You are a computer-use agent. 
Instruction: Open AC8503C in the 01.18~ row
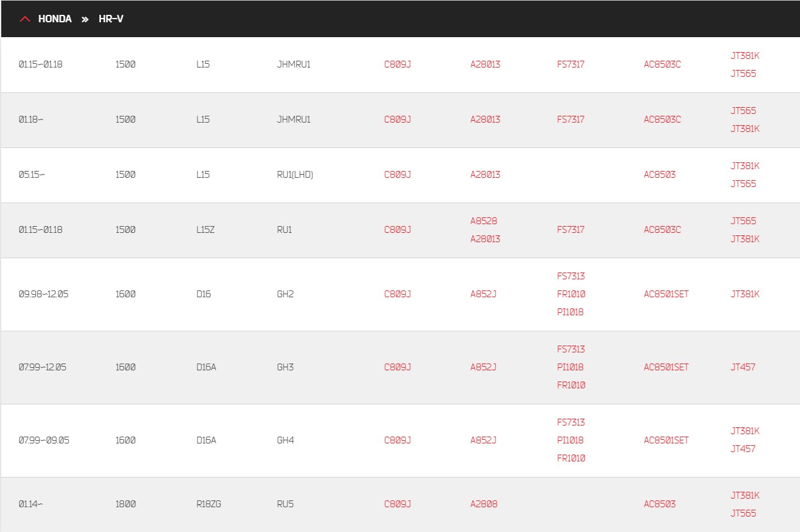click(662, 120)
